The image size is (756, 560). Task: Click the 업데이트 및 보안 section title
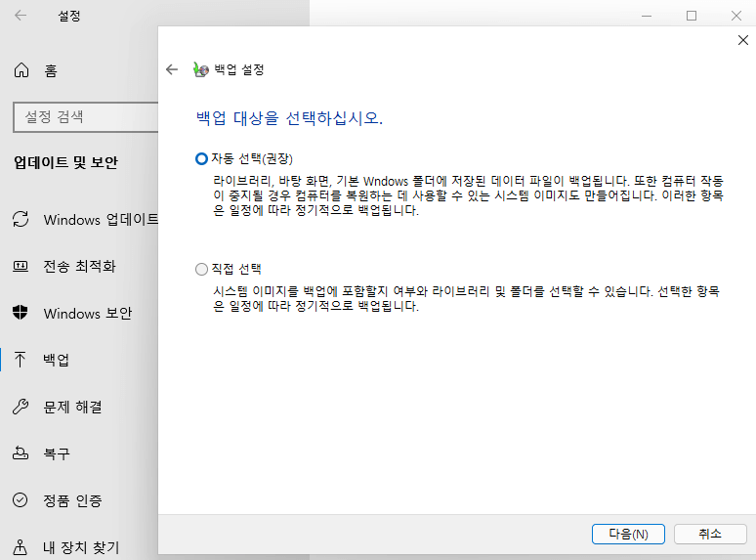pyautogui.click(x=65, y=162)
